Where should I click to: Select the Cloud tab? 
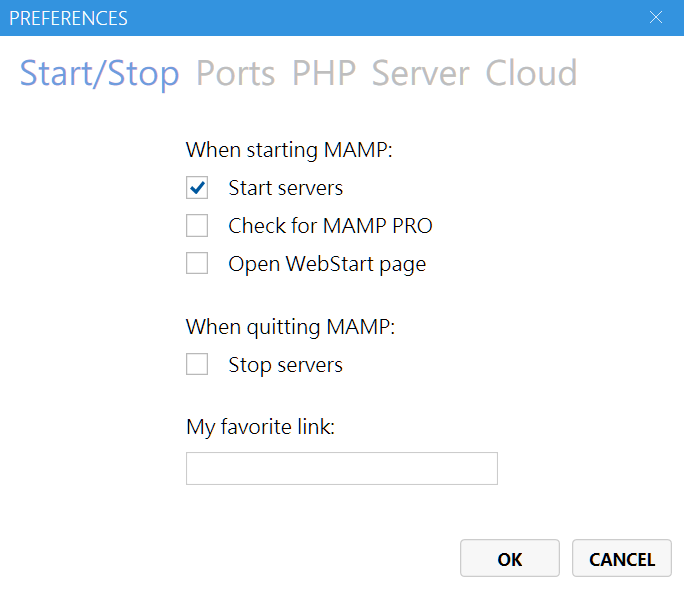pyautogui.click(x=531, y=73)
